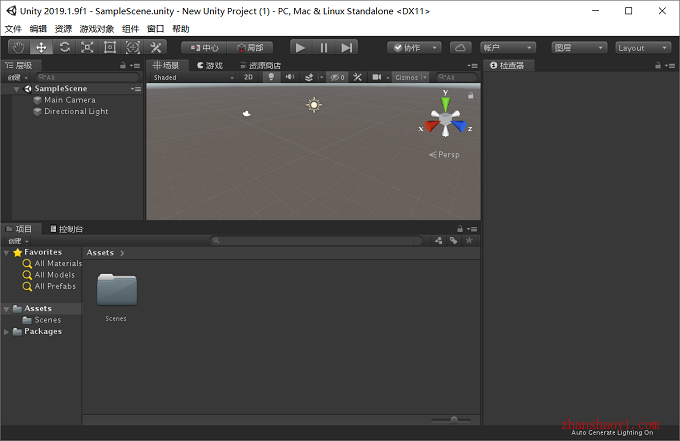Screen dimensions: 680x441
Task: Open the Edit menu
Action: (x=38, y=29)
